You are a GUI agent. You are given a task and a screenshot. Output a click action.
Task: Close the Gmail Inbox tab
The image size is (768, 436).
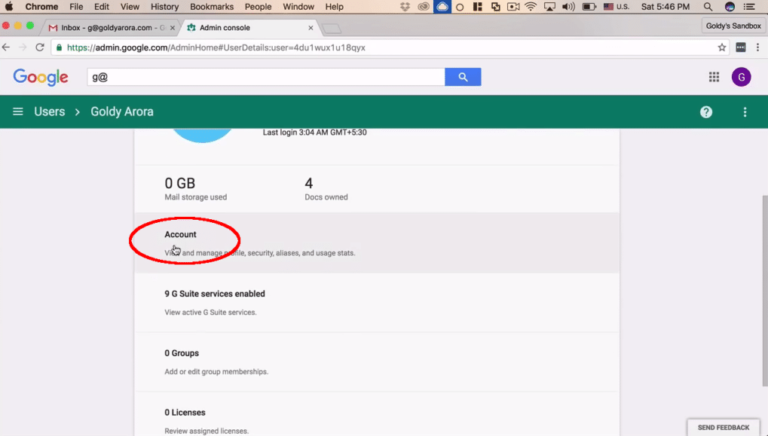(x=172, y=28)
